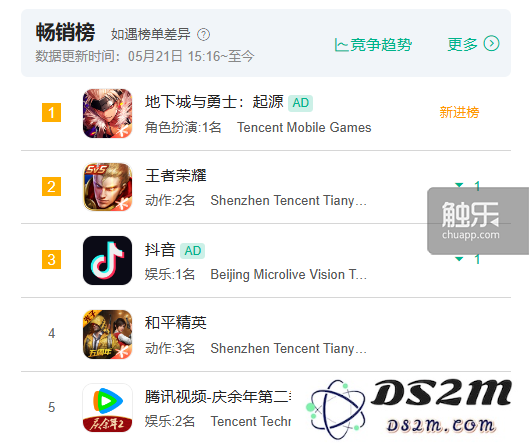This screenshot has height=443, width=529.
Task: Open the 竞争趋势 link
Action: (x=373, y=45)
